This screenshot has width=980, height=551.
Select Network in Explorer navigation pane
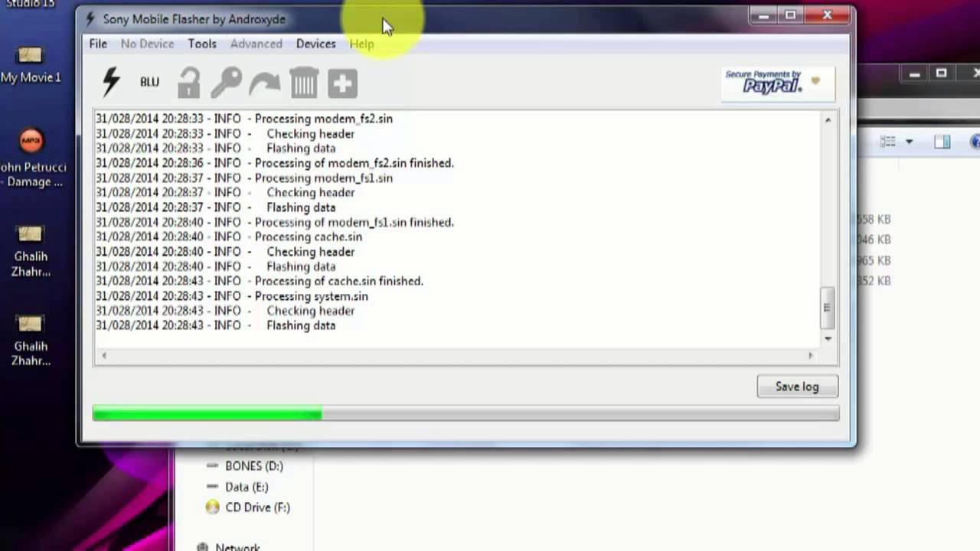[228, 546]
